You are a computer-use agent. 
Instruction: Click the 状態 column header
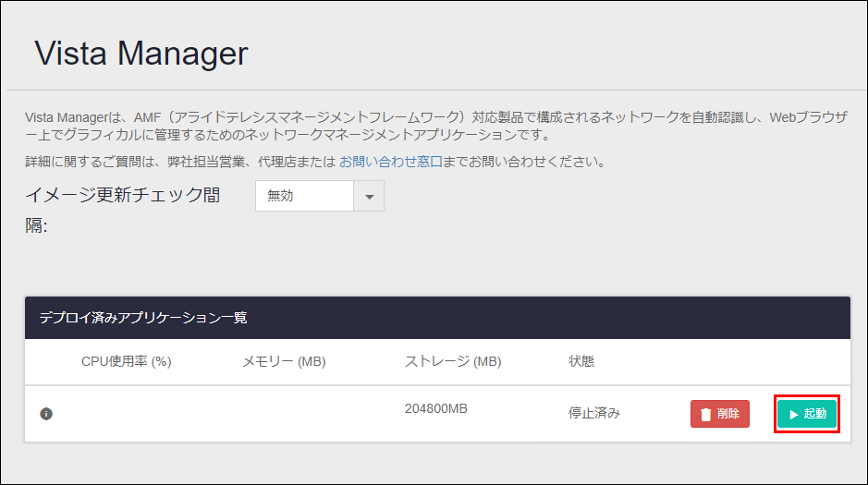click(581, 361)
